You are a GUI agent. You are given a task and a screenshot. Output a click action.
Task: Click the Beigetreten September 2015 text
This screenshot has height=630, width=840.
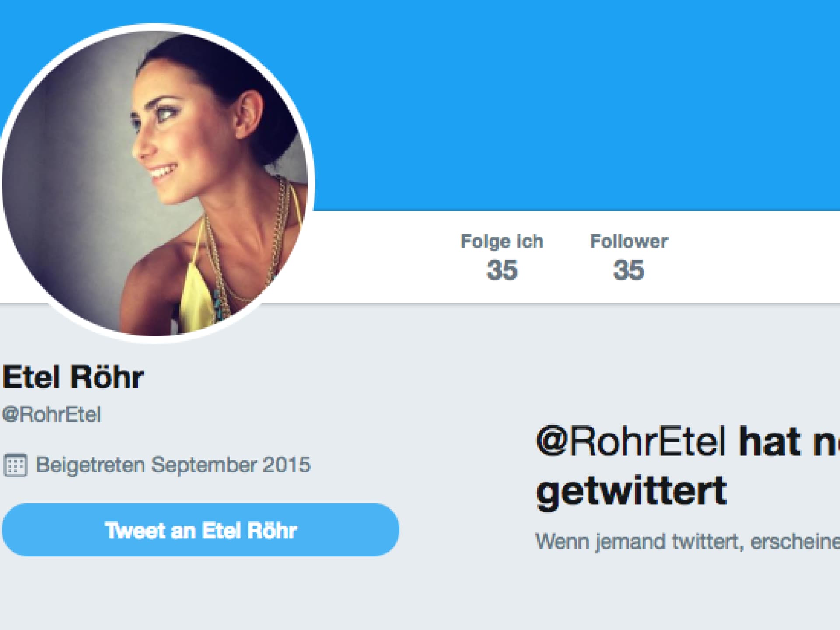[x=173, y=465]
